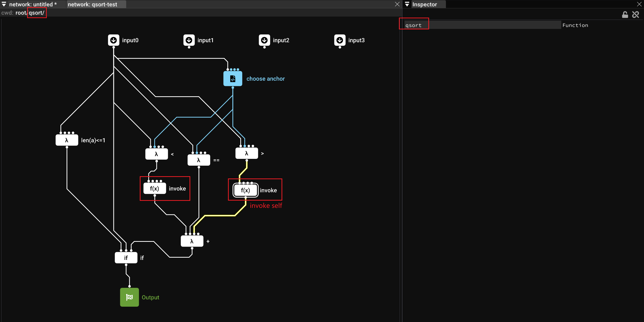Switch to network: untitled tab
Viewport: 644px width, 322px height.
33,4
